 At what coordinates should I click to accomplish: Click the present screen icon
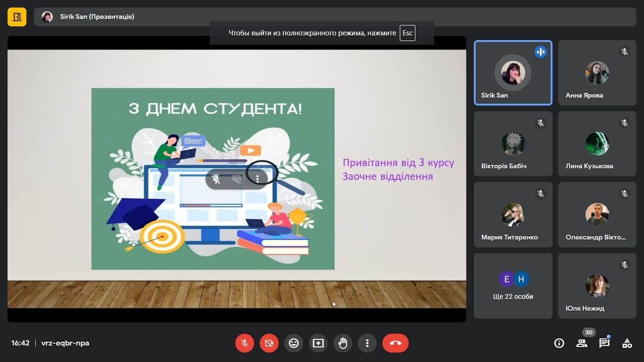pyautogui.click(x=318, y=343)
